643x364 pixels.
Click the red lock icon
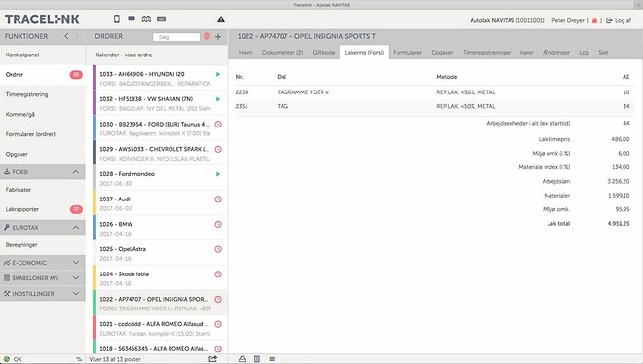click(x=594, y=20)
